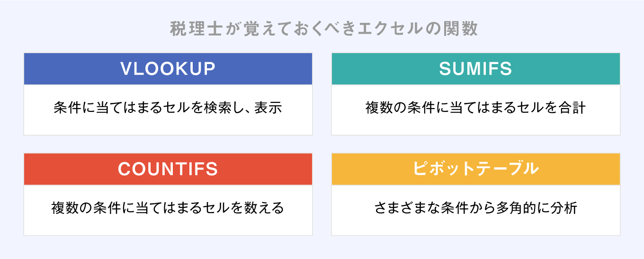Click the word VLOOKUP label
644x259 pixels.
coord(168,69)
